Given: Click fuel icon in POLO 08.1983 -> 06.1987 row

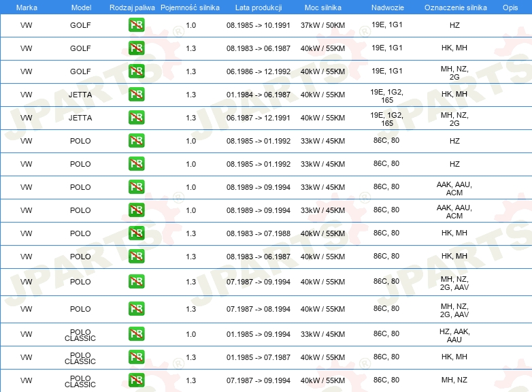Looking at the screenshot, I should (x=136, y=257).
